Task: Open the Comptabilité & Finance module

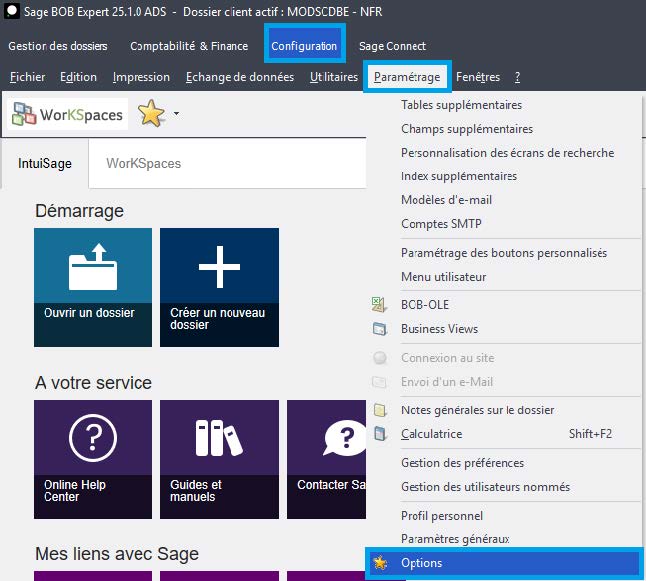Action: click(189, 46)
